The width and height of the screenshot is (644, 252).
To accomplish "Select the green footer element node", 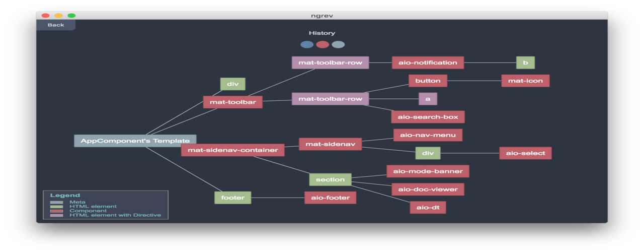I will point(232,198).
